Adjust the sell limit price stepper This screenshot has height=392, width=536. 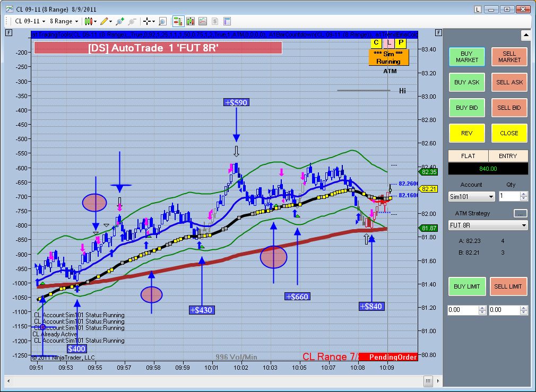point(524,310)
